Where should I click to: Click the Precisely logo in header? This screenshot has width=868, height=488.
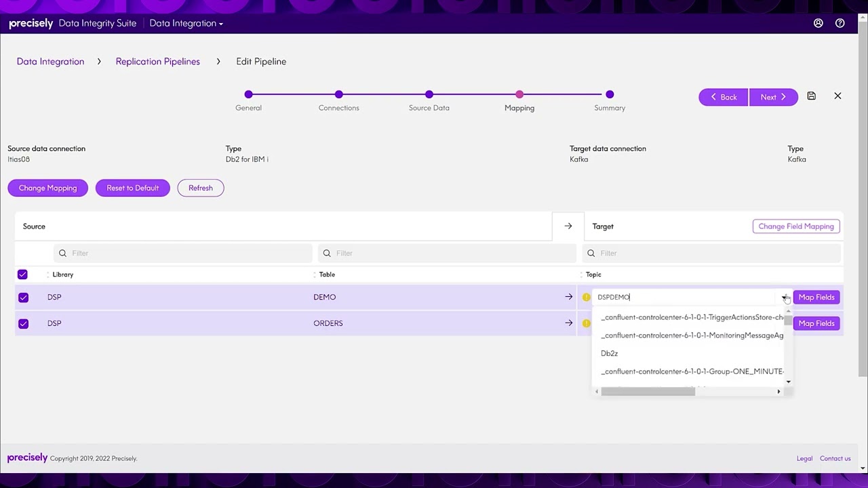31,24
